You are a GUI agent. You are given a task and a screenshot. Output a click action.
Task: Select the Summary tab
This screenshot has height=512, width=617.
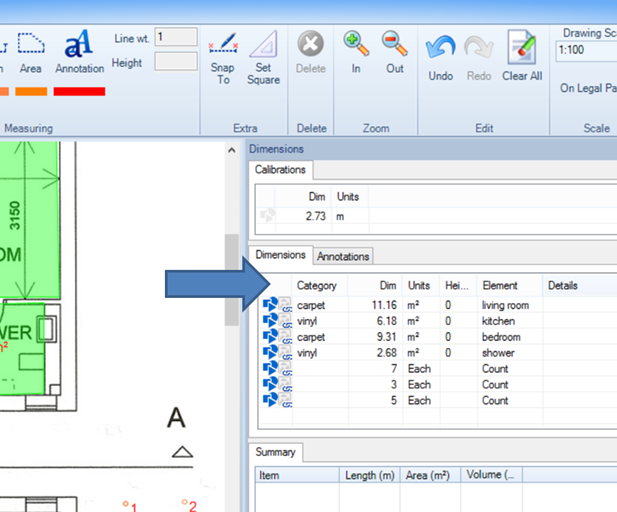tap(274, 452)
